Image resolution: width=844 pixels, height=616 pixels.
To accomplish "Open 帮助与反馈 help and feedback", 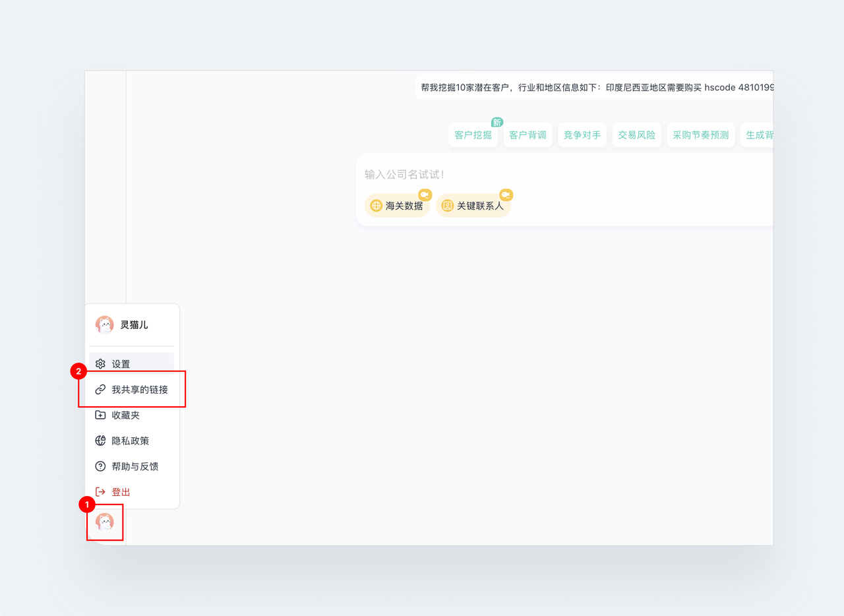I will click(x=131, y=466).
